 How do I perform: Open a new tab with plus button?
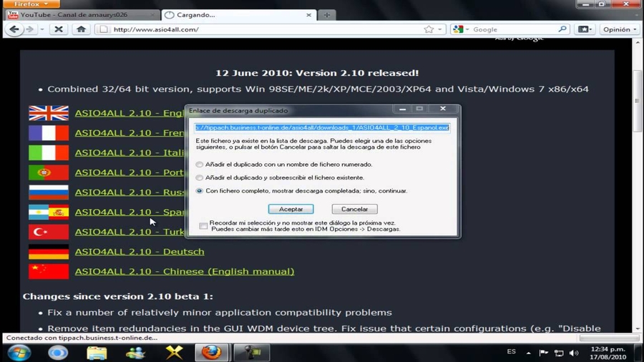click(x=327, y=14)
